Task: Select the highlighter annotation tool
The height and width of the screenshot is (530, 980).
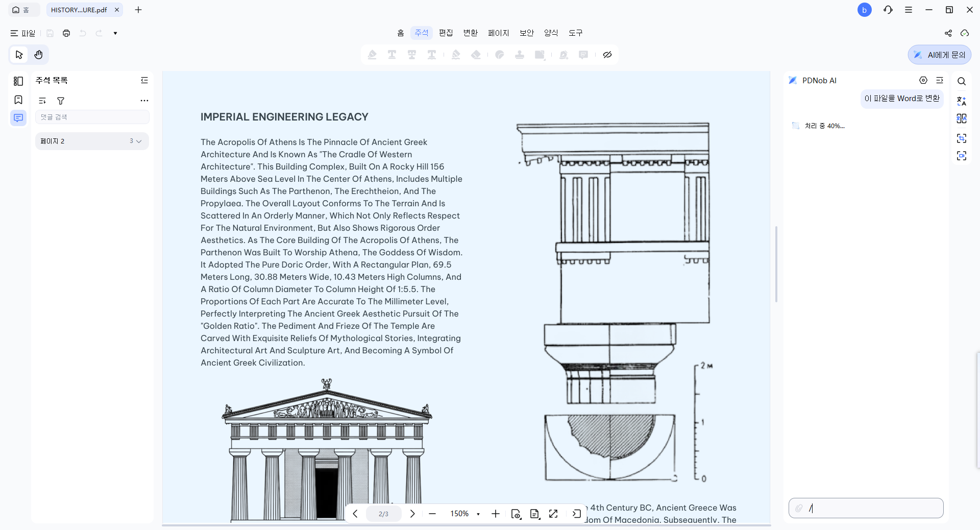Action: pos(372,55)
